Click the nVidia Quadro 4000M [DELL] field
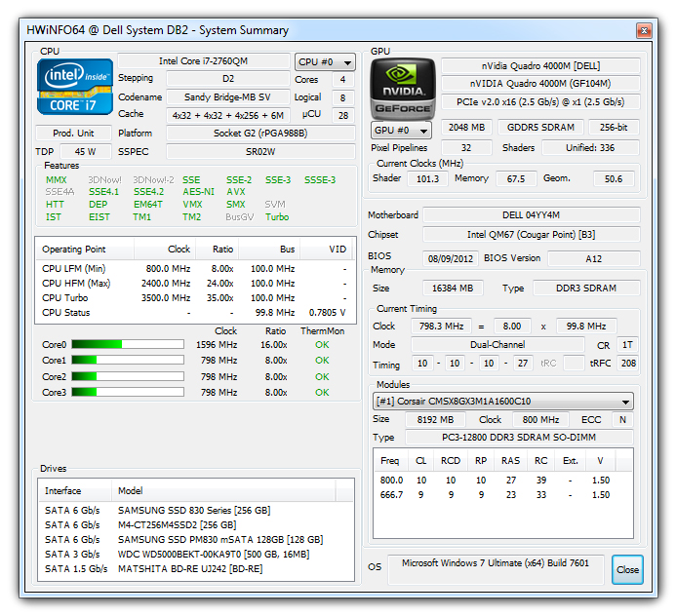 point(540,66)
